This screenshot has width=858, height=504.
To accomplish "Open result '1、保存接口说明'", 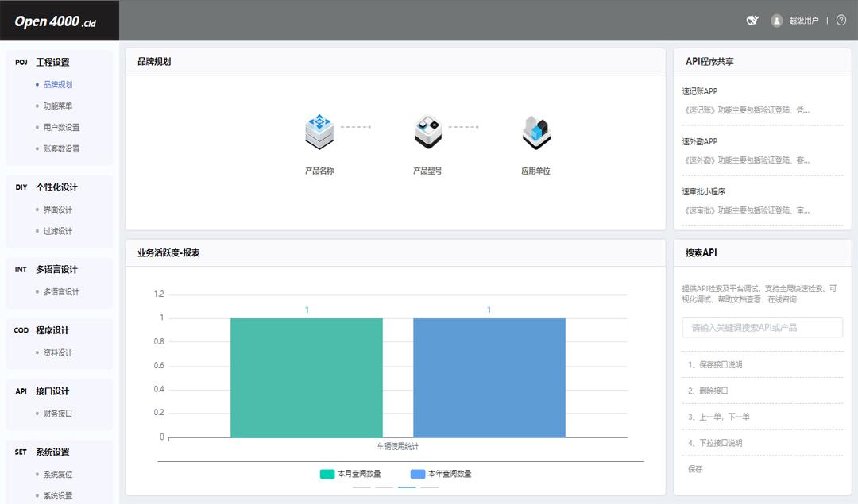I will [x=715, y=364].
